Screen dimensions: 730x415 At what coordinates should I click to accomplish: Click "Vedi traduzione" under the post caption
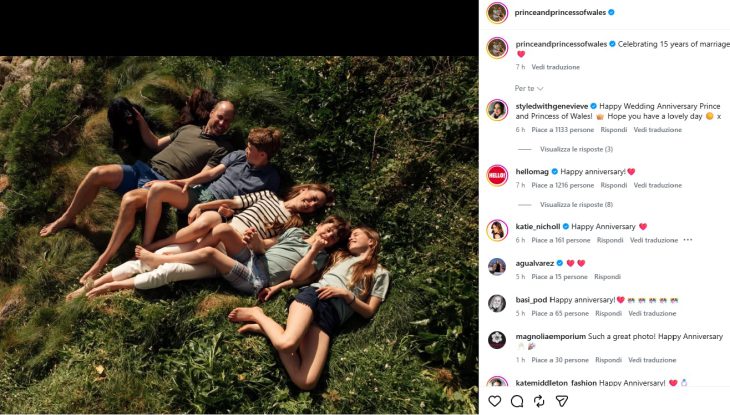[x=555, y=67]
